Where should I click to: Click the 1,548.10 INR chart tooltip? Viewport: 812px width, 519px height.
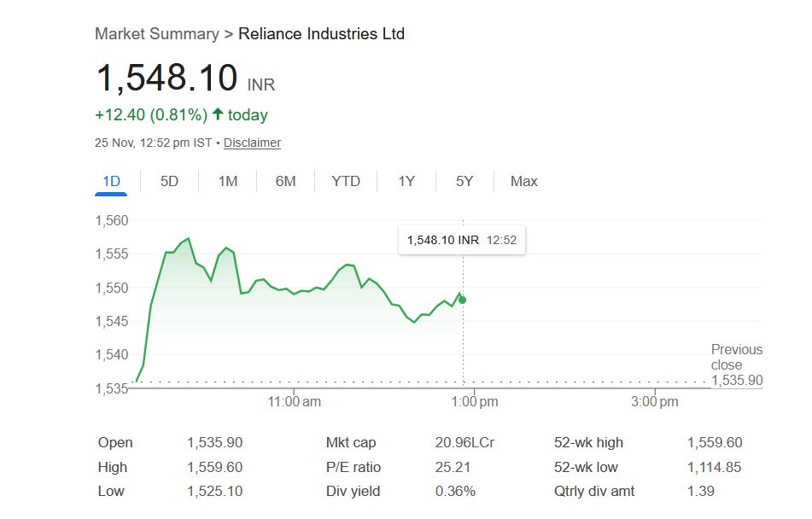pyautogui.click(x=461, y=241)
